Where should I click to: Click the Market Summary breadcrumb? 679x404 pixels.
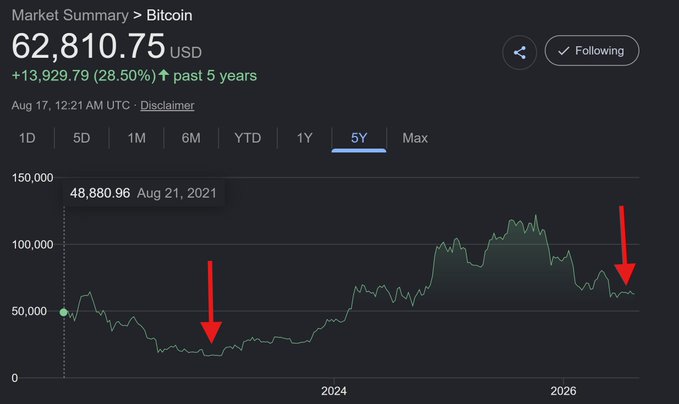(x=70, y=15)
